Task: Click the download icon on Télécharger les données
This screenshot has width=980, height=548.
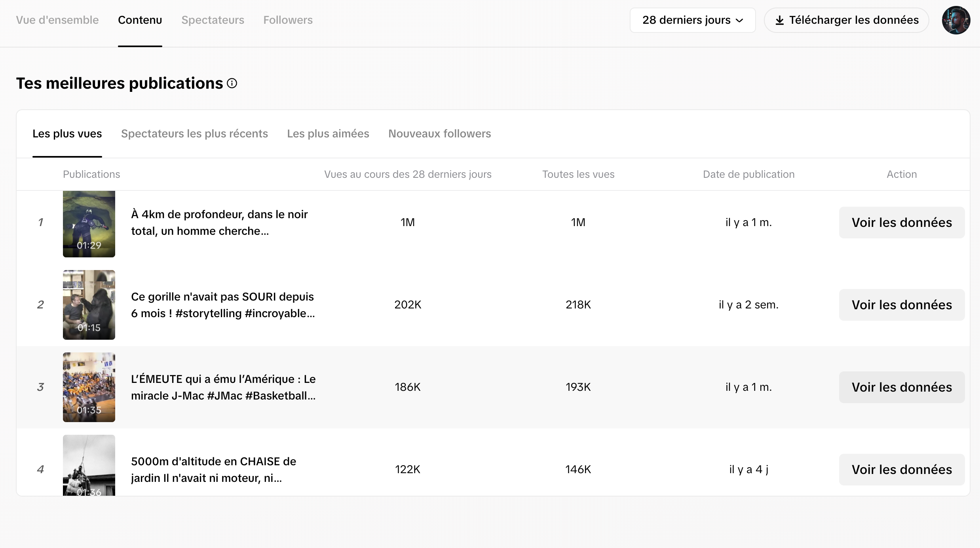Action: [x=780, y=20]
